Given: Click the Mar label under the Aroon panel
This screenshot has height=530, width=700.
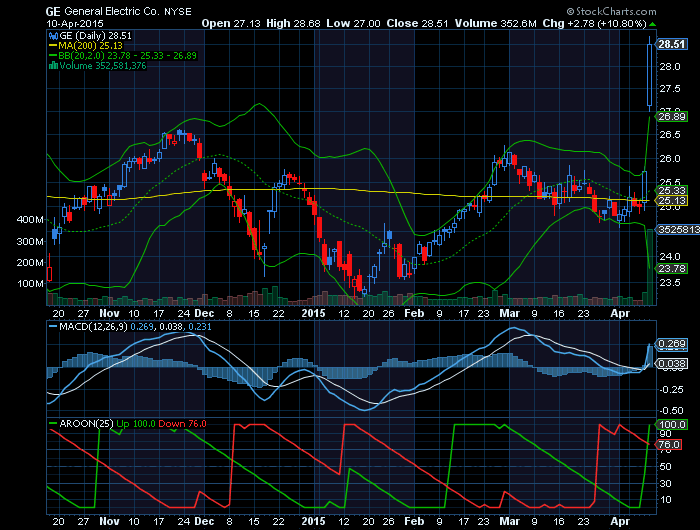Looking at the screenshot, I should point(509,521).
